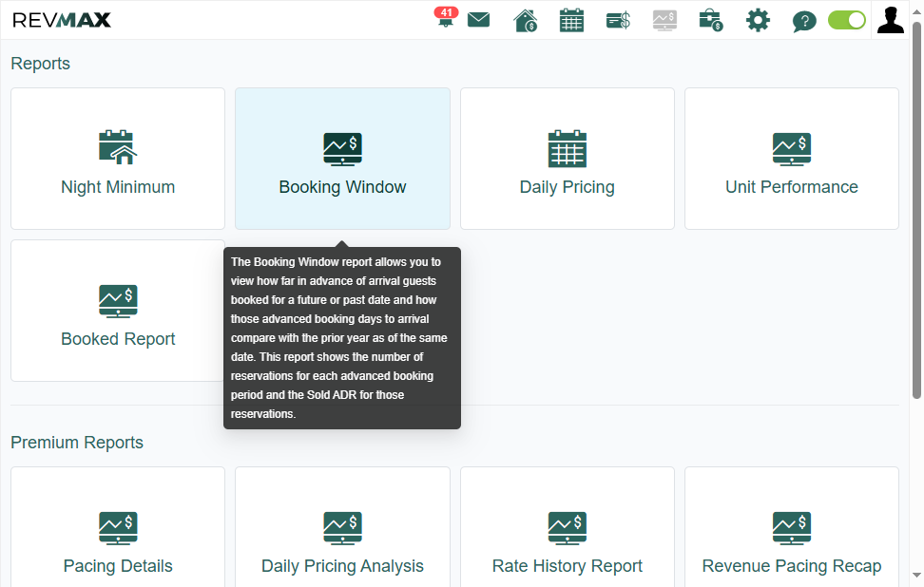
Task: Open the greyed reports monitor icon
Action: (664, 21)
